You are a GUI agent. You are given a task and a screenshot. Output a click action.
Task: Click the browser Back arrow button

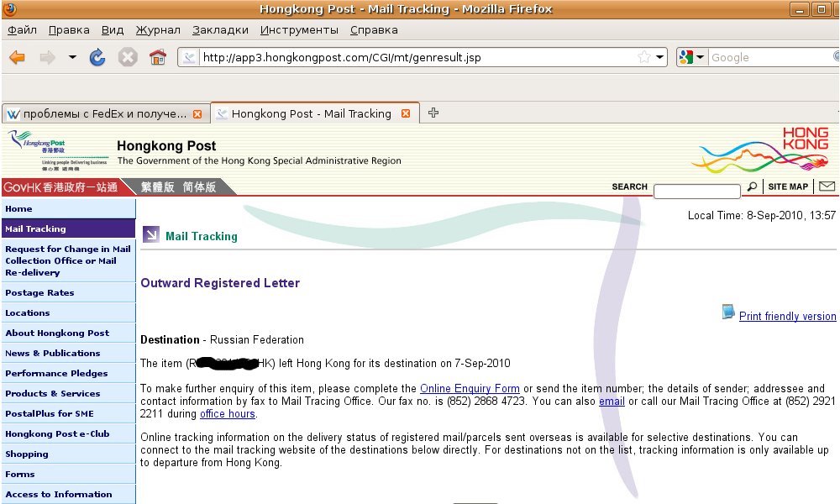[x=18, y=57]
